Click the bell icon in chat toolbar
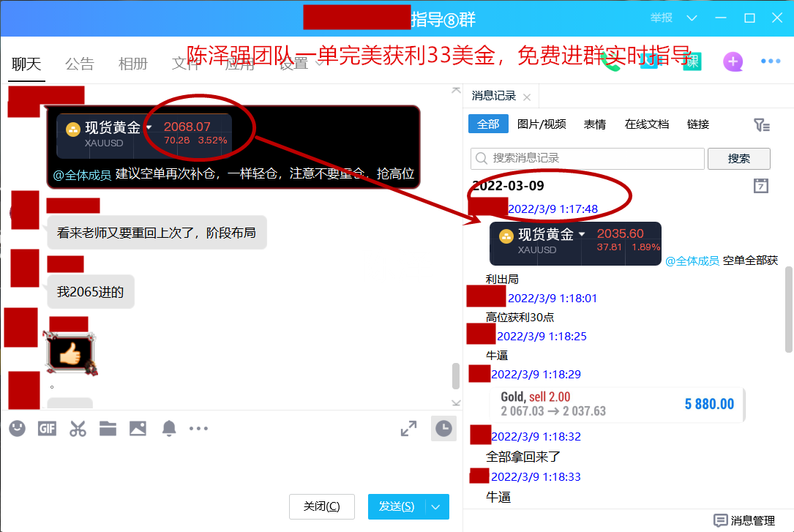794x532 pixels. tap(169, 429)
